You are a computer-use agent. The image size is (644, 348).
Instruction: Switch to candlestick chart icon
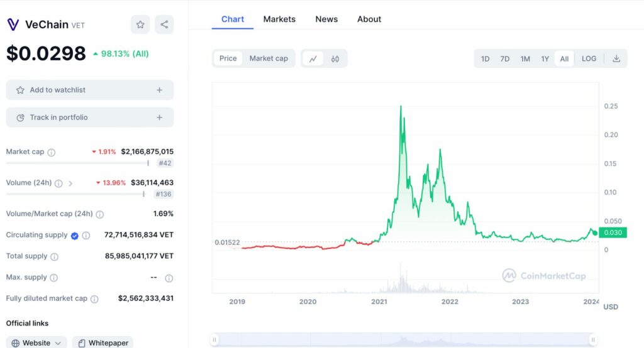[335, 58]
